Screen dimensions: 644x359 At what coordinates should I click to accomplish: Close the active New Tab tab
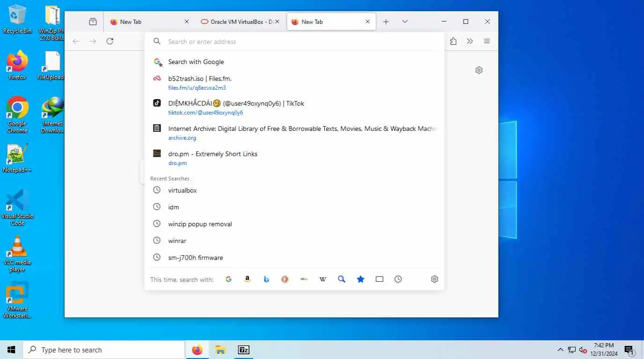pos(368,22)
